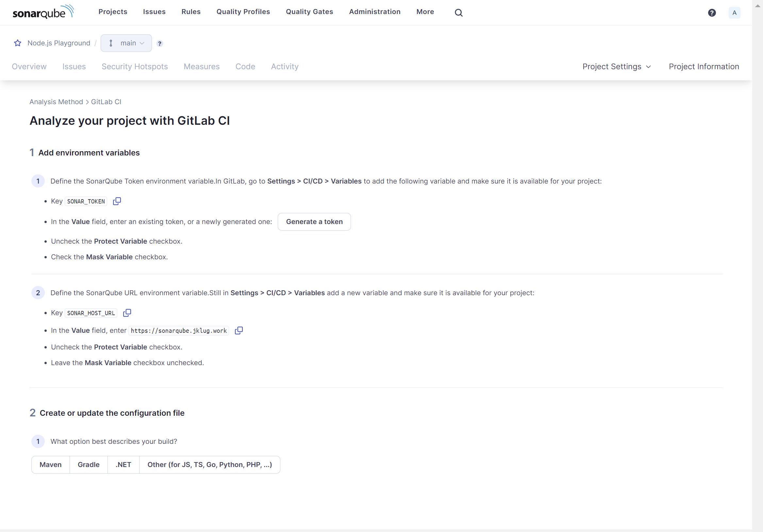Select the Gradle build option

click(89, 465)
